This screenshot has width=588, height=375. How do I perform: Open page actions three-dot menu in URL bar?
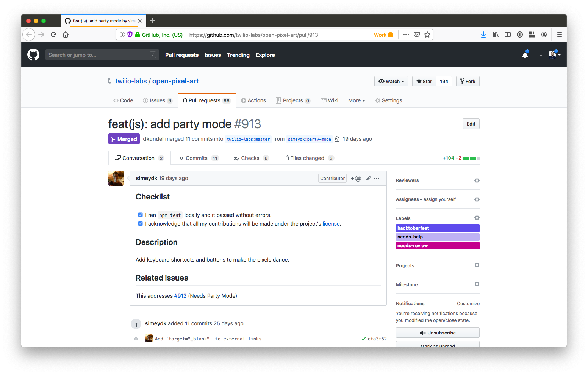(x=406, y=35)
